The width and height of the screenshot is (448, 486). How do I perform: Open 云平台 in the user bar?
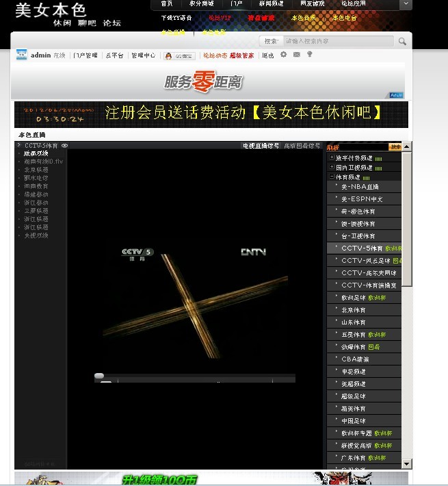(114, 55)
